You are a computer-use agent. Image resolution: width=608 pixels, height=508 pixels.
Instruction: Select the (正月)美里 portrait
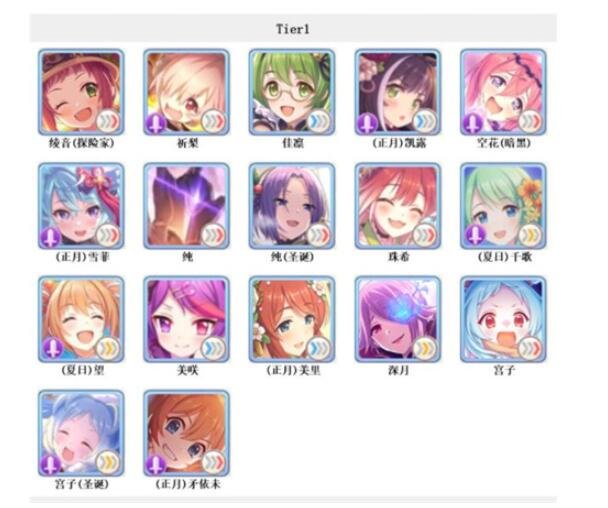292,320
